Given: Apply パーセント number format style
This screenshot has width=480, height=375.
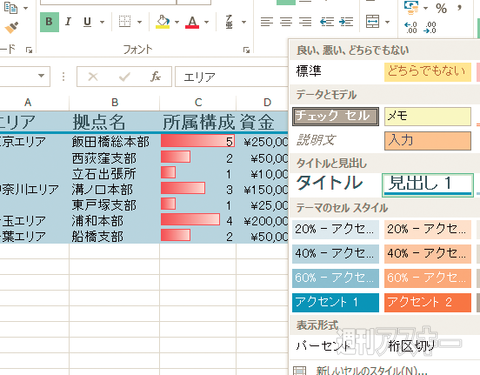Looking at the screenshot, I should click(335, 347).
